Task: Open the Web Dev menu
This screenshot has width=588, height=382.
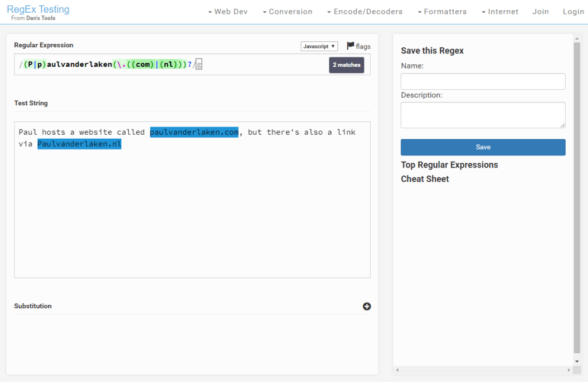Action: pos(228,12)
